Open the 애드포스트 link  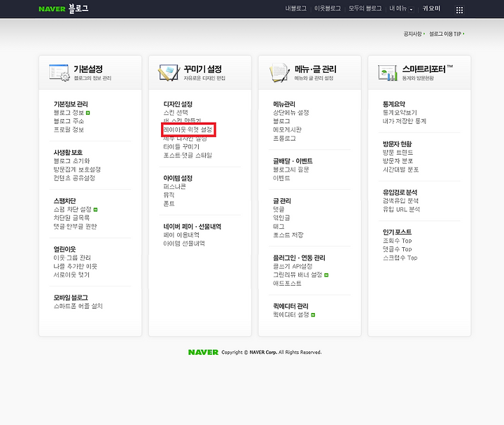pos(288,284)
